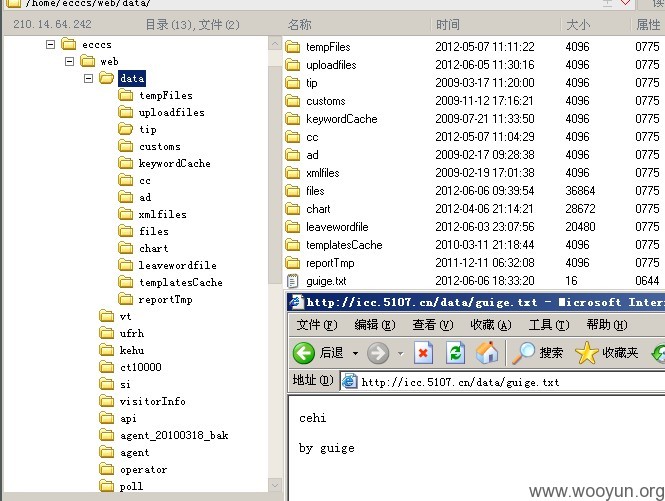The height and width of the screenshot is (501, 665).
Task: Select the visitorInfo folder in tree
Action: tap(152, 401)
